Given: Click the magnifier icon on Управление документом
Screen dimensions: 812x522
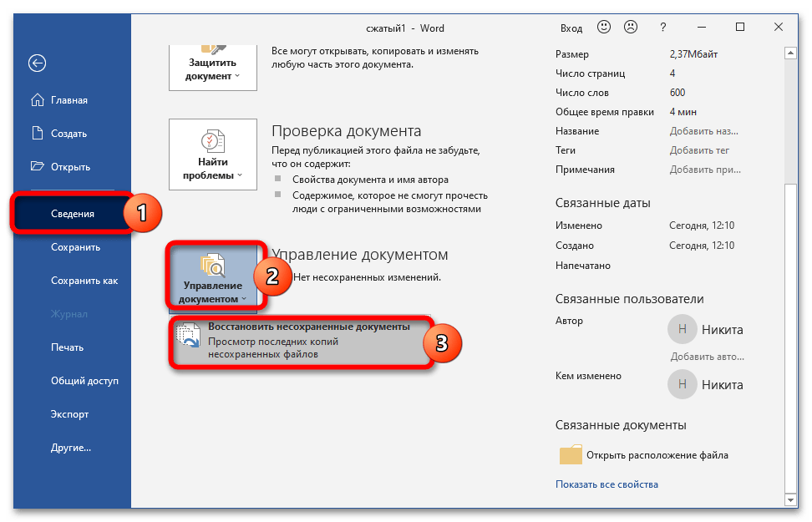Looking at the screenshot, I should 213,265.
